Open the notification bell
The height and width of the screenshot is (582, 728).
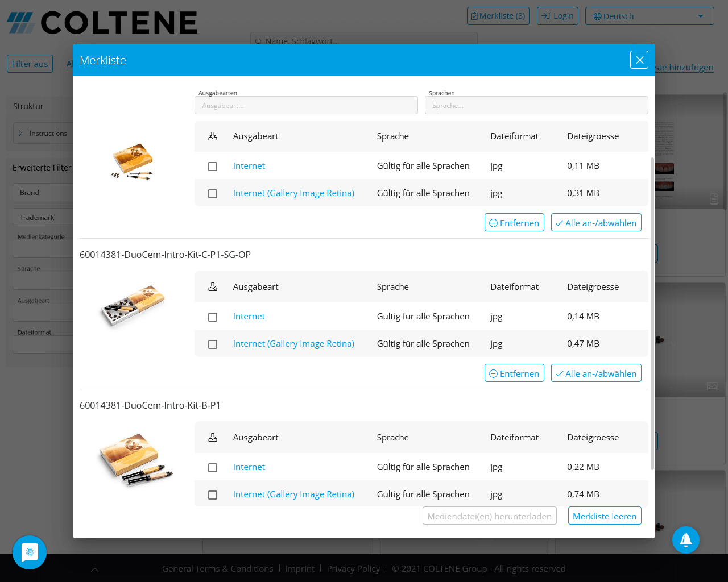(x=686, y=540)
